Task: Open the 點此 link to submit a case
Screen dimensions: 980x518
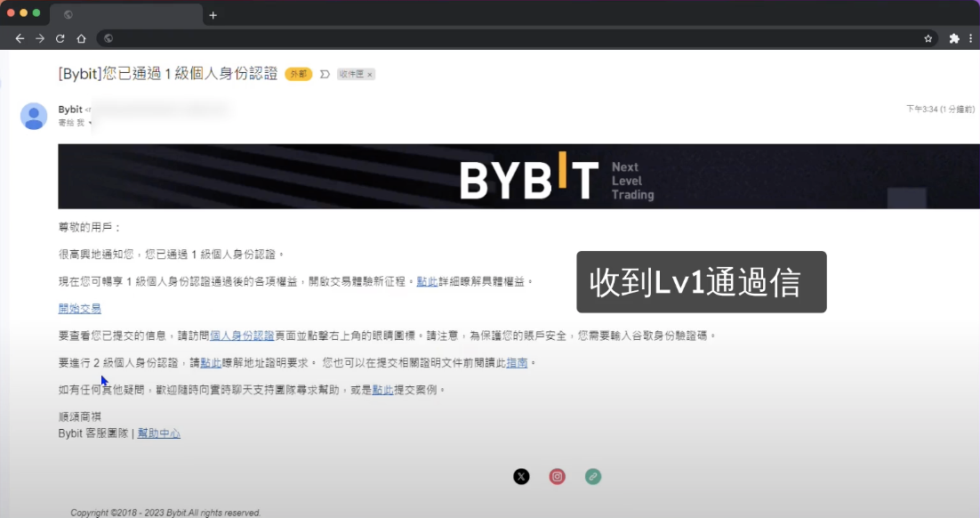Action: (382, 390)
